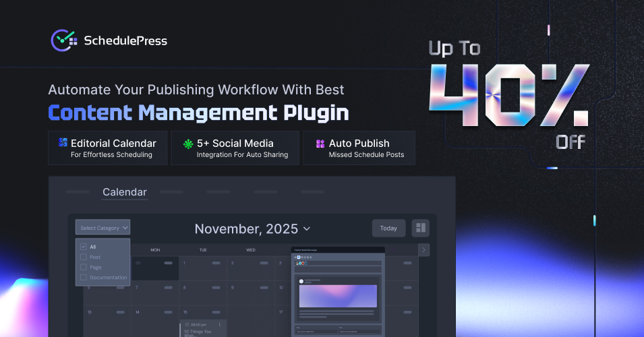The width and height of the screenshot is (644, 337).
Task: Tick the Documentation category checkbox
Action: [x=83, y=277]
